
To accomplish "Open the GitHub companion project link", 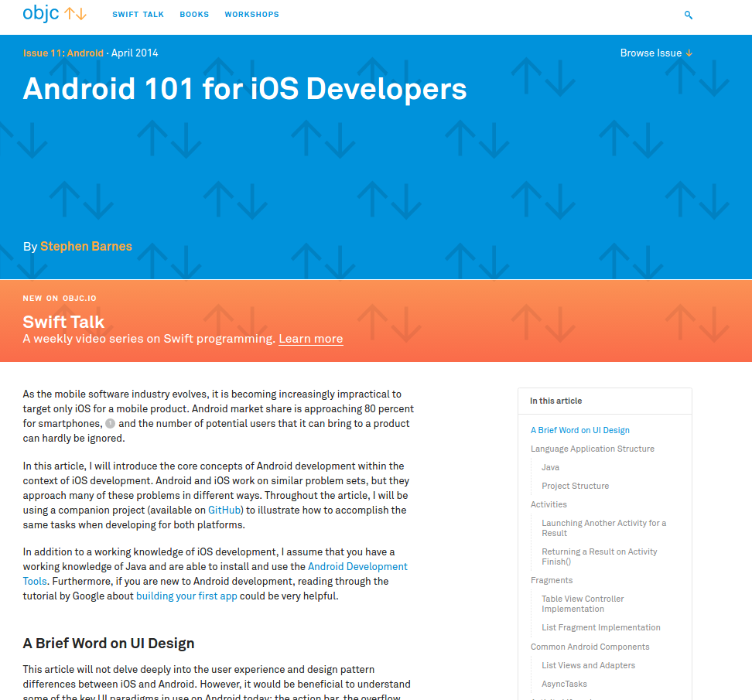I will click(225, 510).
